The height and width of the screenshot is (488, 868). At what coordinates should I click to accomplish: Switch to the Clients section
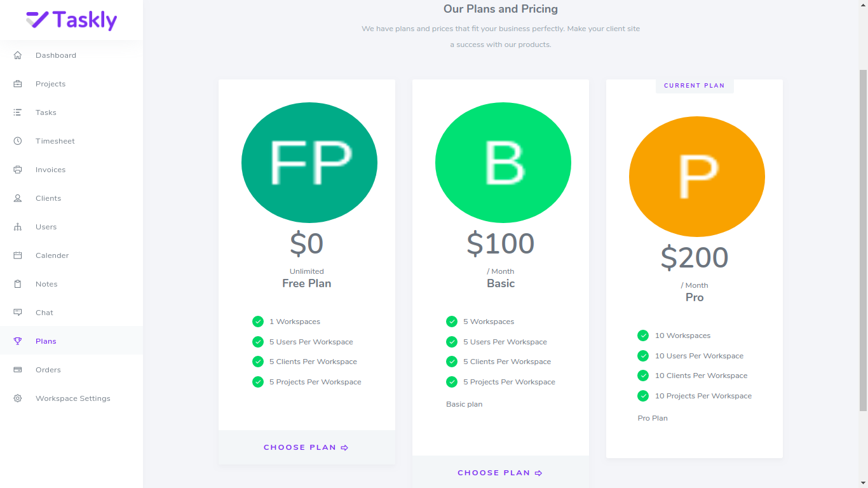coord(48,198)
